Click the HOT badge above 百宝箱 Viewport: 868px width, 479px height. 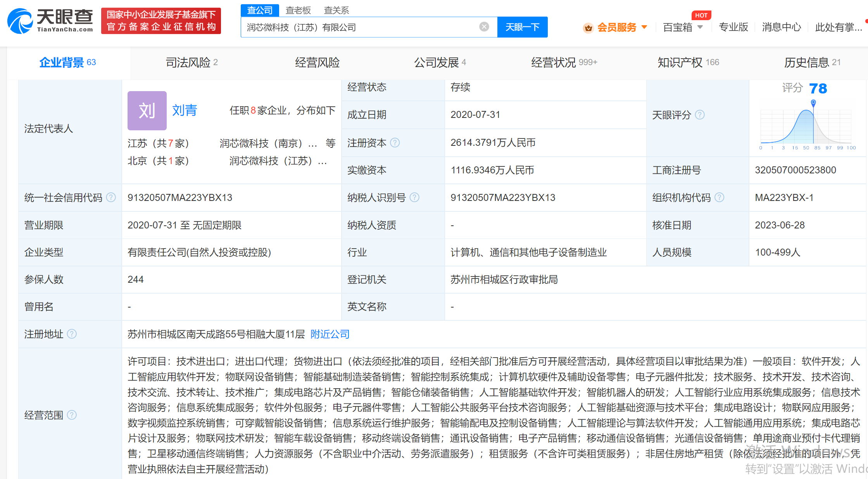tap(701, 15)
